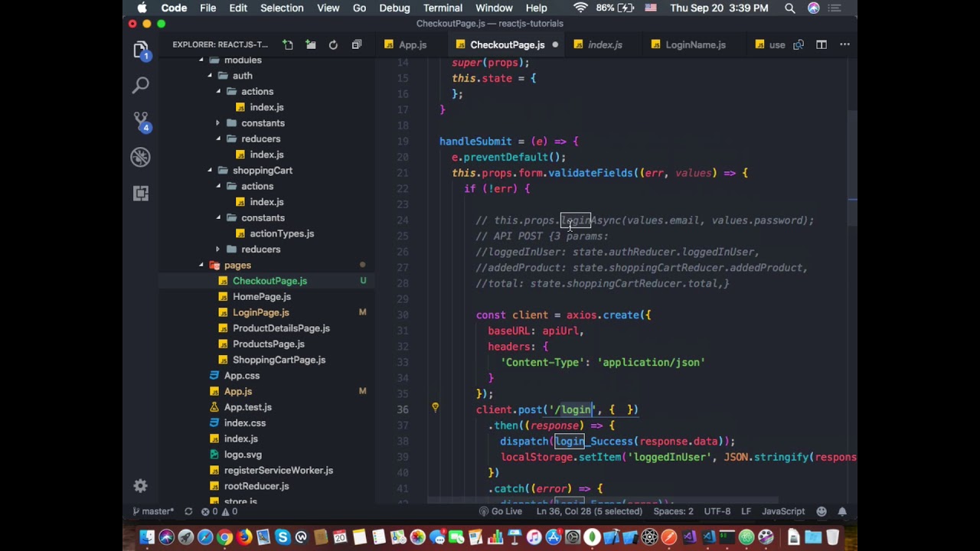
Task: Open Safari from the Dock
Action: tap(205, 537)
